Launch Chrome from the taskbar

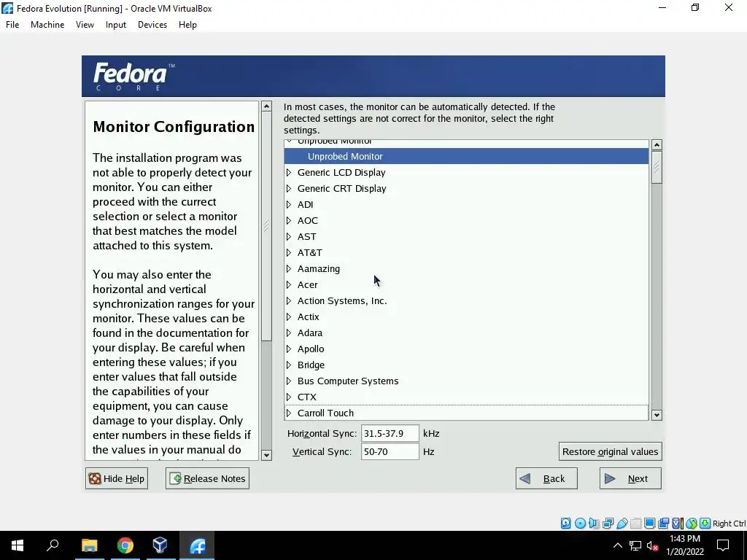[x=125, y=545]
